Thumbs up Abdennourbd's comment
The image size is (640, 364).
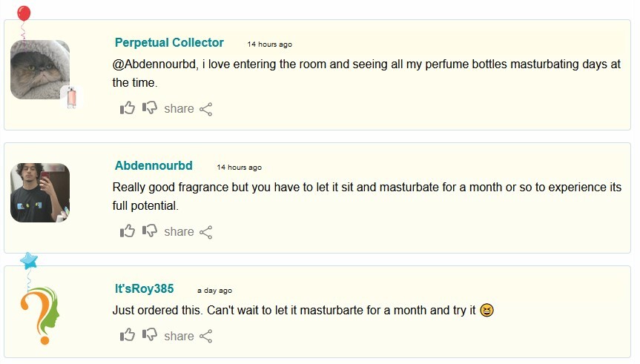[x=128, y=231]
